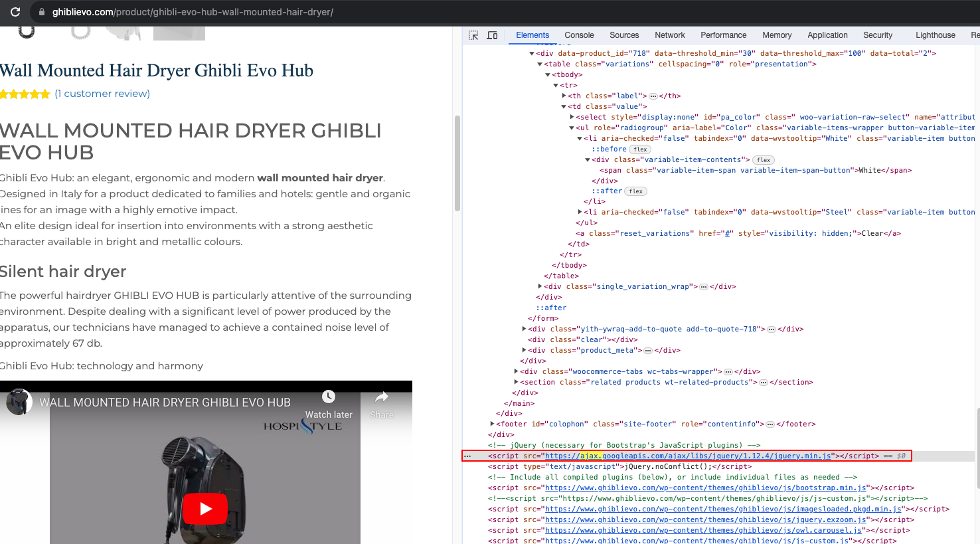The width and height of the screenshot is (980, 544).
Task: Expand the th class label node
Action: [564, 96]
